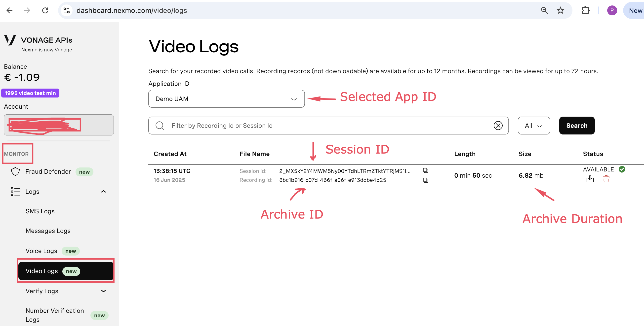Open the Account selector box
This screenshot has height=326, width=644.
click(x=59, y=125)
